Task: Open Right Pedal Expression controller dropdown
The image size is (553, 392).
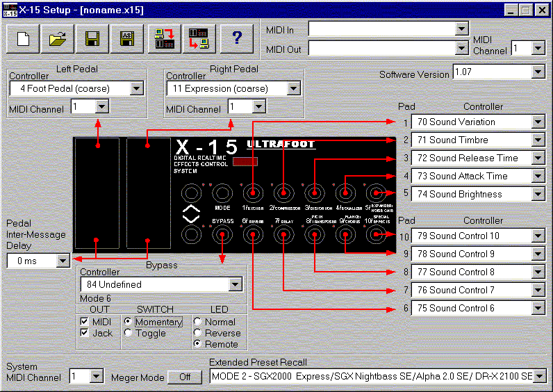Action: point(293,88)
